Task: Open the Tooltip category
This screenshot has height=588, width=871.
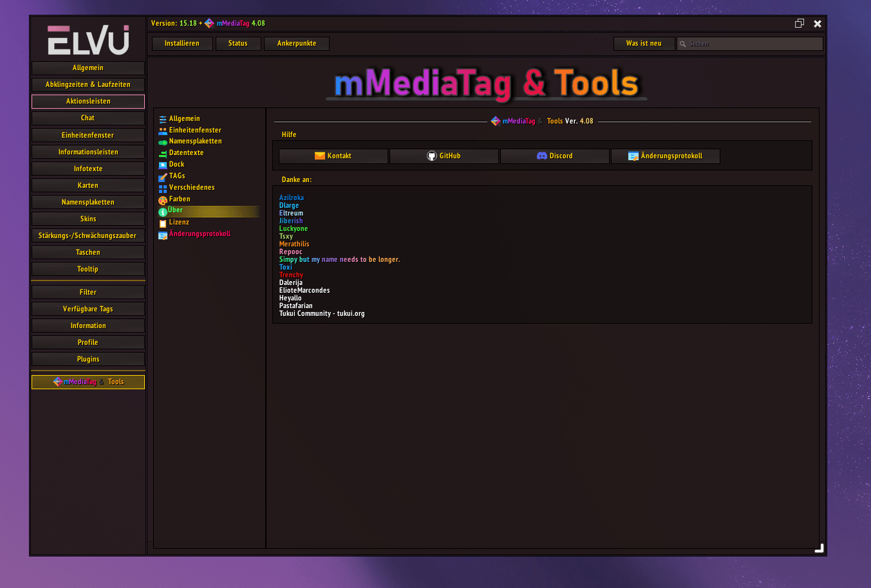Action: point(88,269)
